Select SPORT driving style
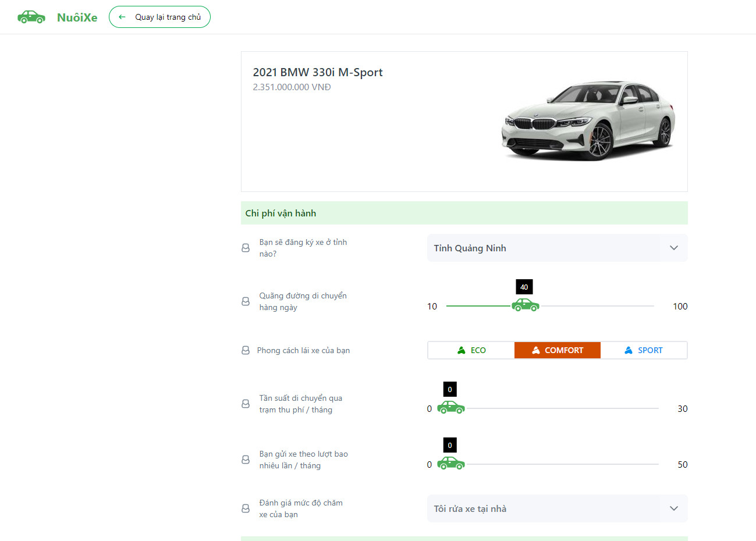 [644, 350]
